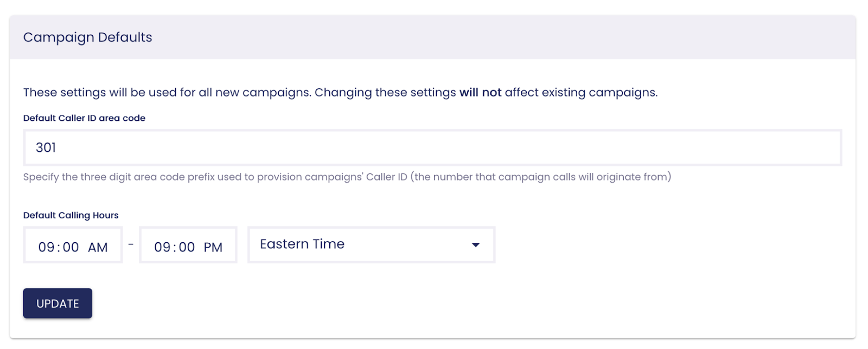Open the Eastern Time timezone dropdown
868x349 pixels.
[x=371, y=245]
